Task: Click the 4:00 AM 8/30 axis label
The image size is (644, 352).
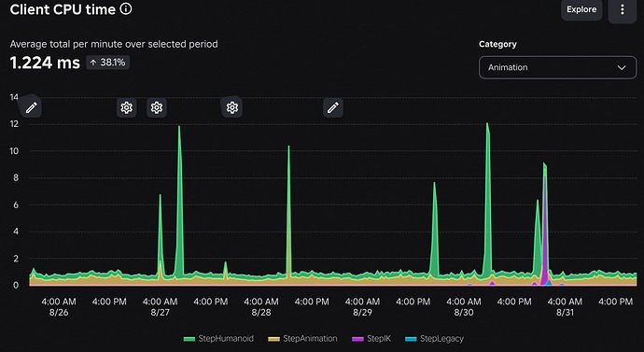Action: tap(464, 307)
